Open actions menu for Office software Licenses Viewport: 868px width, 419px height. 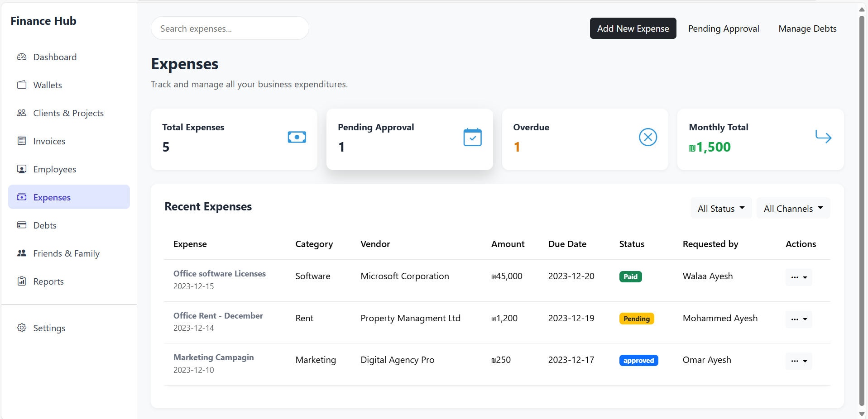coord(799,277)
